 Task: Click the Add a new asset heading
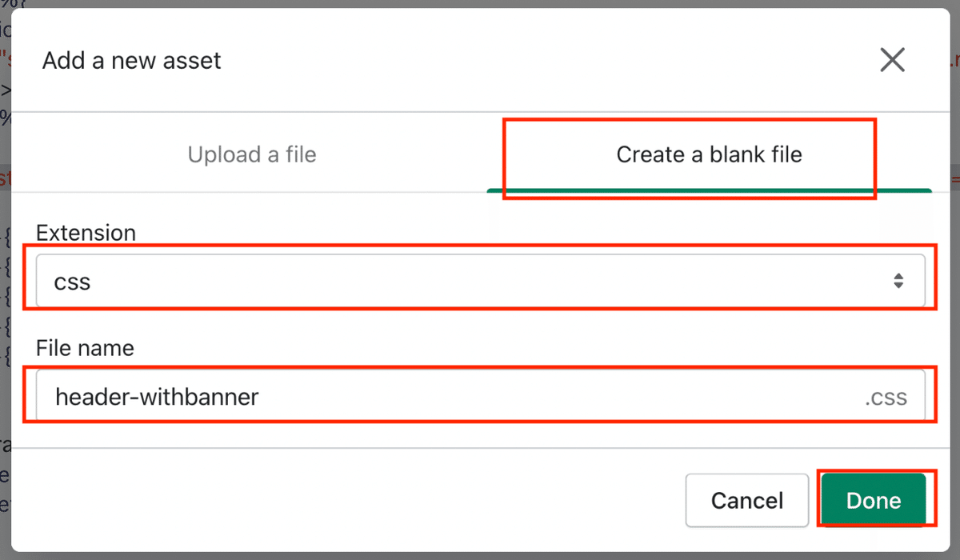[132, 61]
